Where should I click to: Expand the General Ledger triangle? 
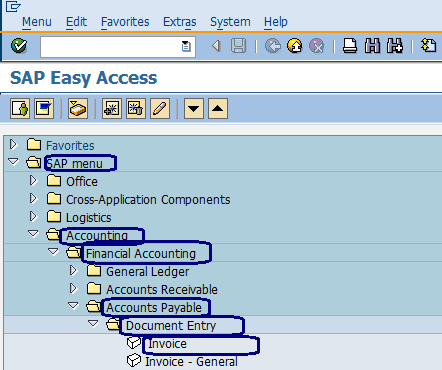coord(73,271)
